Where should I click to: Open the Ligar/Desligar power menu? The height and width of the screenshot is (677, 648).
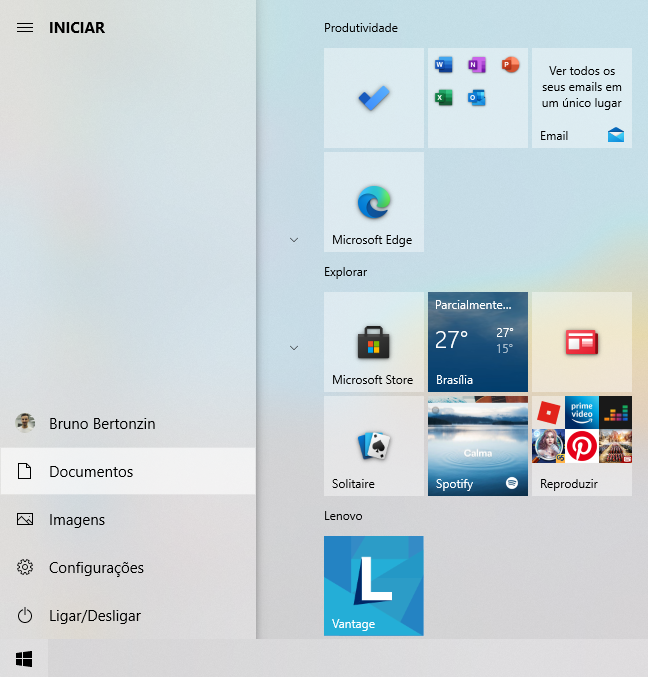point(128,615)
